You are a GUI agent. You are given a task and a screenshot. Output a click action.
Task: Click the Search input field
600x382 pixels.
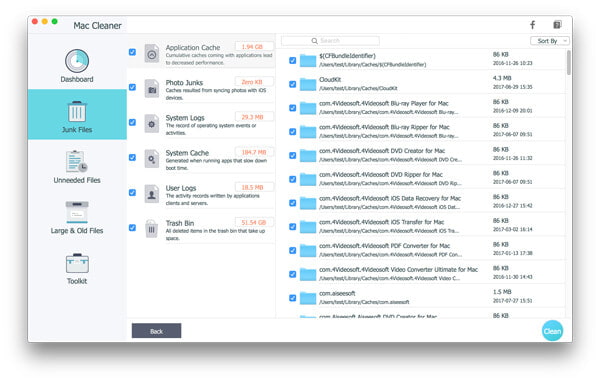pos(330,41)
